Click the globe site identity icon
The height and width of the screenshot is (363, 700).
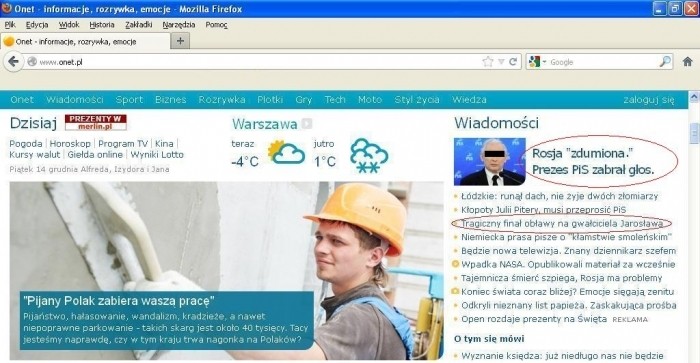pos(32,62)
